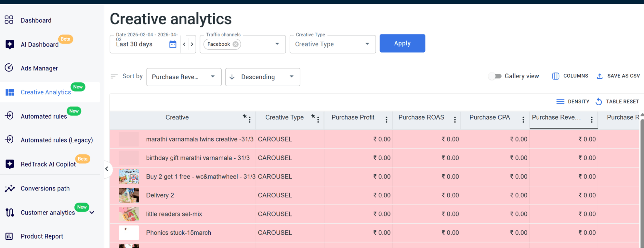644x248 pixels.
Task: Go to previous date range arrow
Action: tap(184, 44)
